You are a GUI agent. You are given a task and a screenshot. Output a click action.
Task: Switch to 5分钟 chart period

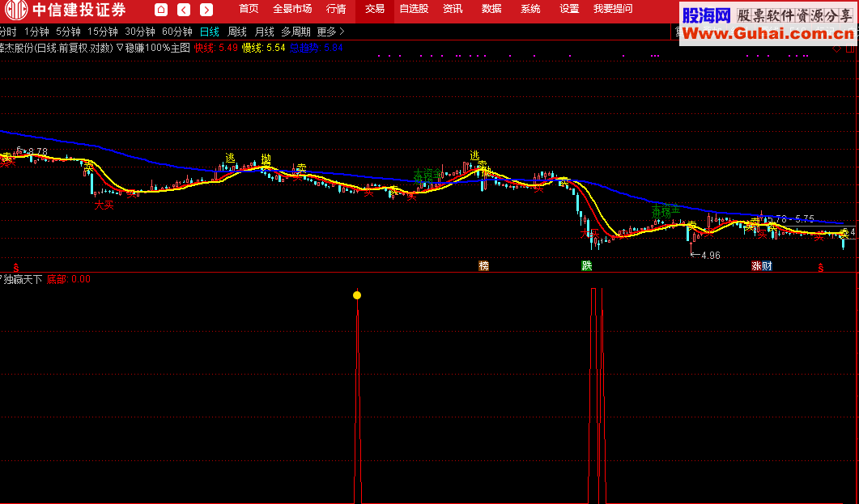pyautogui.click(x=68, y=32)
